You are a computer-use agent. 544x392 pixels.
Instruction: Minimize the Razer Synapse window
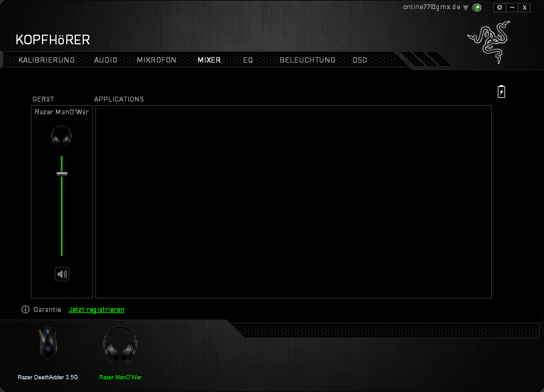(x=512, y=7)
